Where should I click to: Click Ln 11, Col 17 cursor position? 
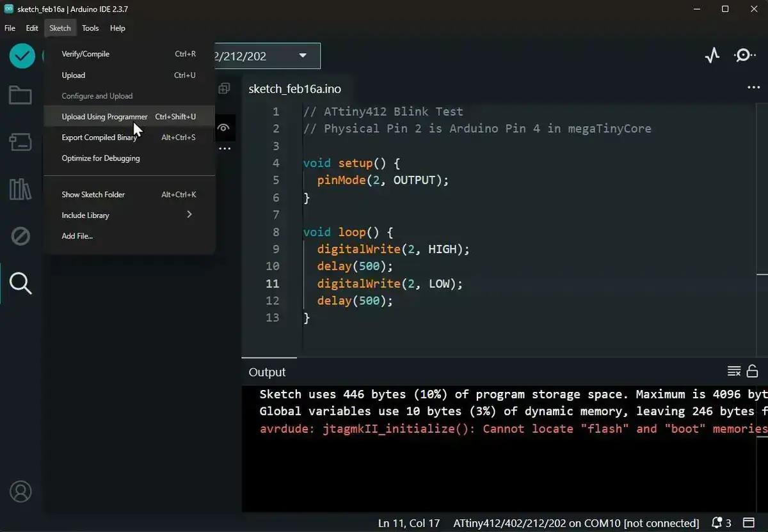pos(409,523)
